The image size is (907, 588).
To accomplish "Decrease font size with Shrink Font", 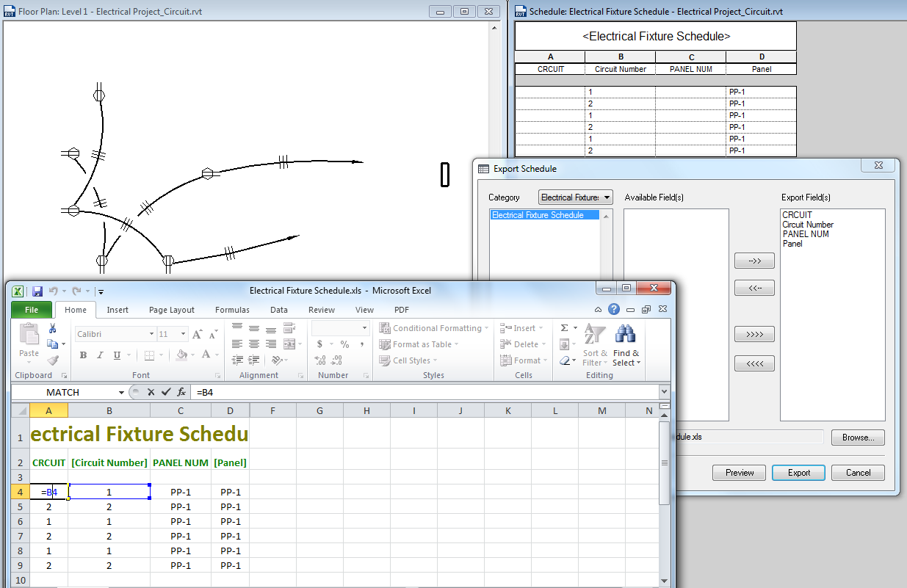I will 213,334.
